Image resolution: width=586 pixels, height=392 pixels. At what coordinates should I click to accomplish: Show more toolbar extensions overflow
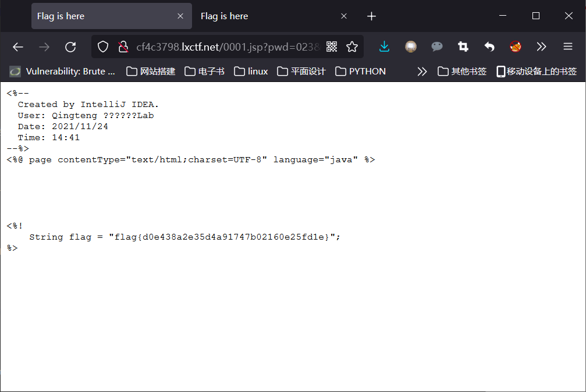[x=542, y=47]
